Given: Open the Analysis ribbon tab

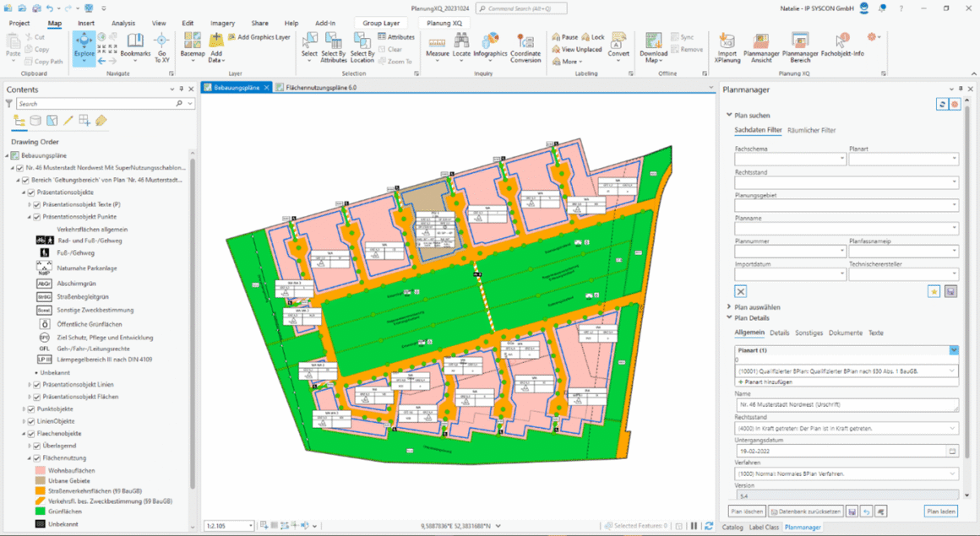Looking at the screenshot, I should pyautogui.click(x=123, y=23).
